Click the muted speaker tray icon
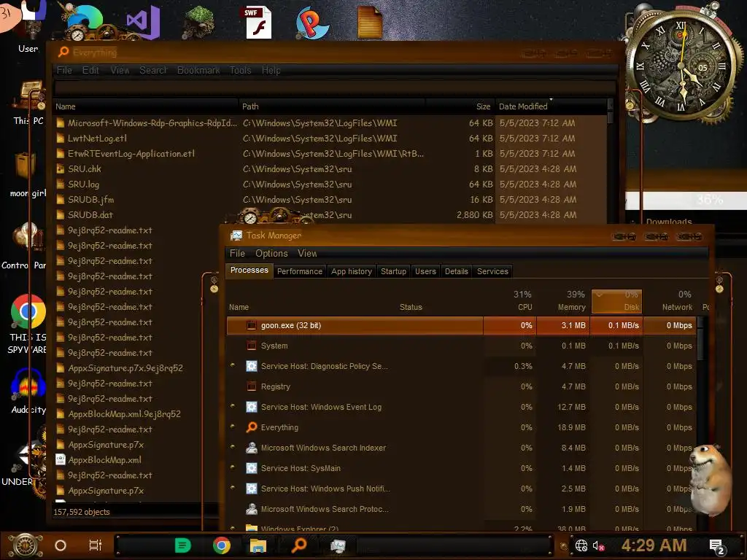 click(x=598, y=545)
